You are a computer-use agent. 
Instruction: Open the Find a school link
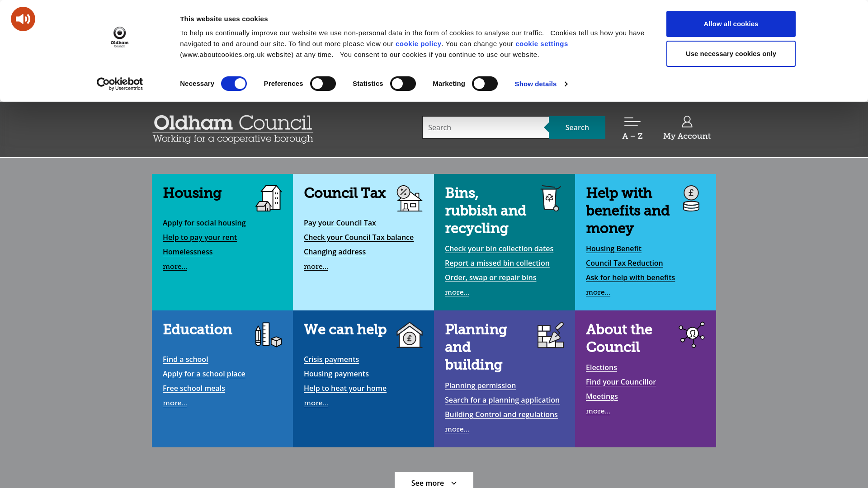(x=185, y=360)
